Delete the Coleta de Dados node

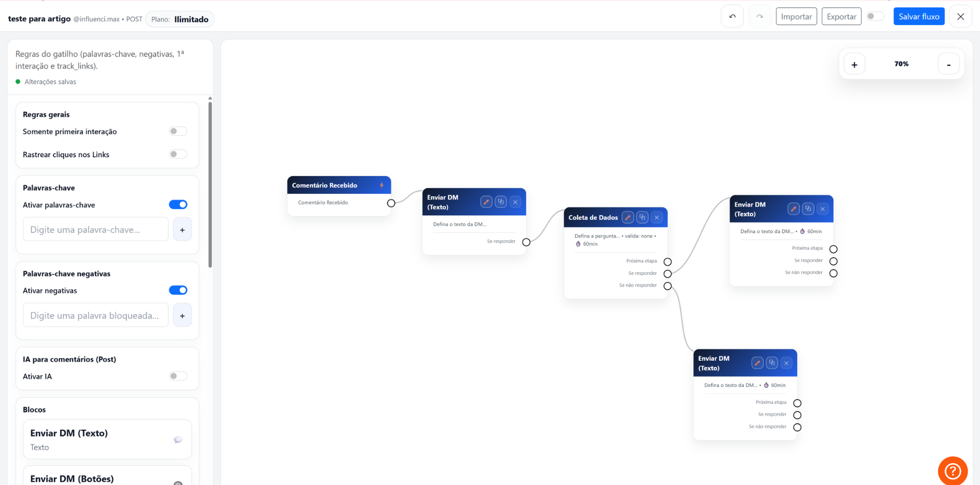656,218
